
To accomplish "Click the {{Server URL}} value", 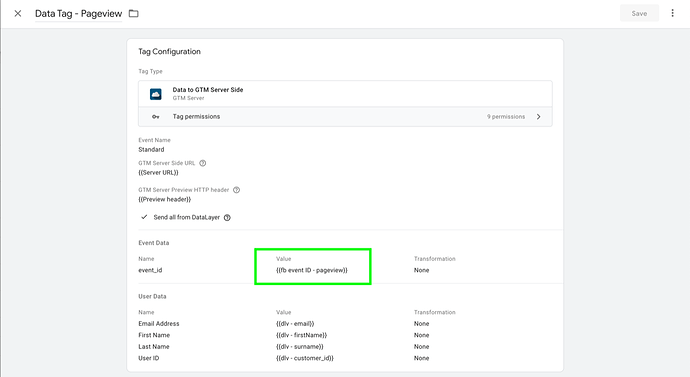I will tap(158, 172).
